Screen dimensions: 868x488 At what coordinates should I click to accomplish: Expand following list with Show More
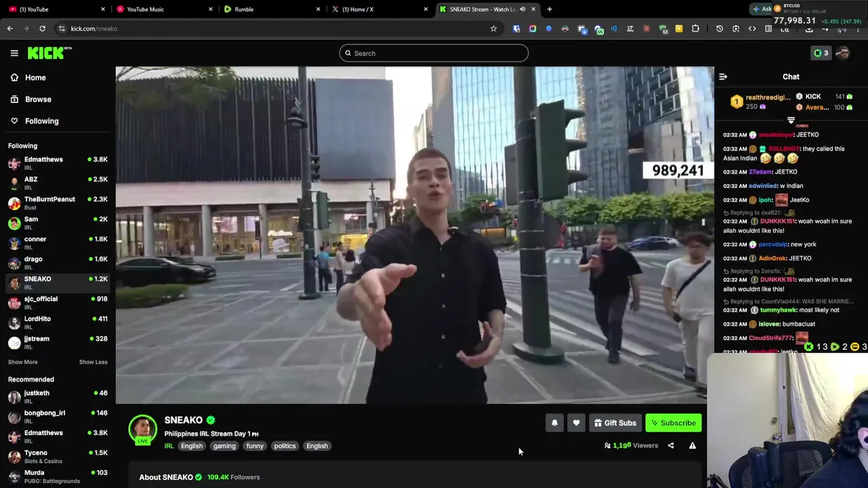point(23,362)
